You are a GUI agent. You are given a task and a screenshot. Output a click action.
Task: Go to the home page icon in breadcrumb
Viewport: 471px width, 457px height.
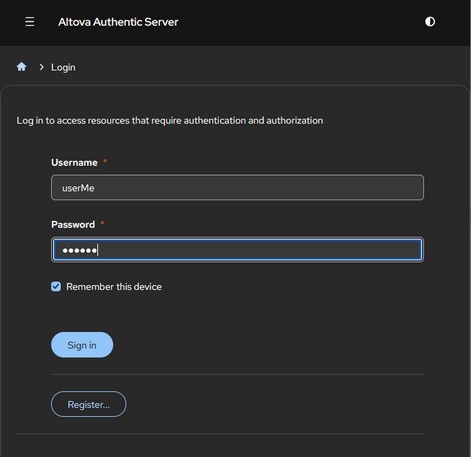pos(22,67)
